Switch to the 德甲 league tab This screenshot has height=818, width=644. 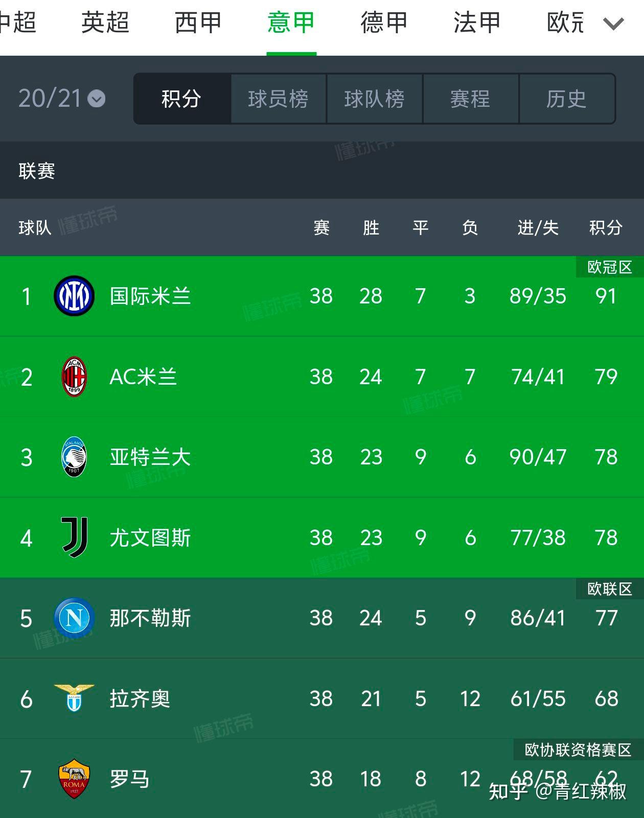point(384,22)
